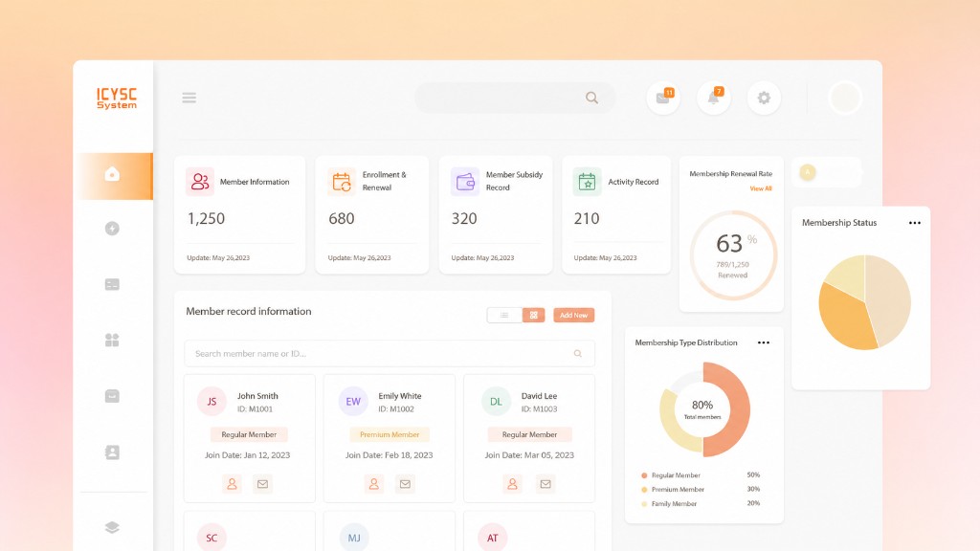Click View All under Membership Renewal Rate
Viewport: 980px width, 551px height.
pos(761,188)
